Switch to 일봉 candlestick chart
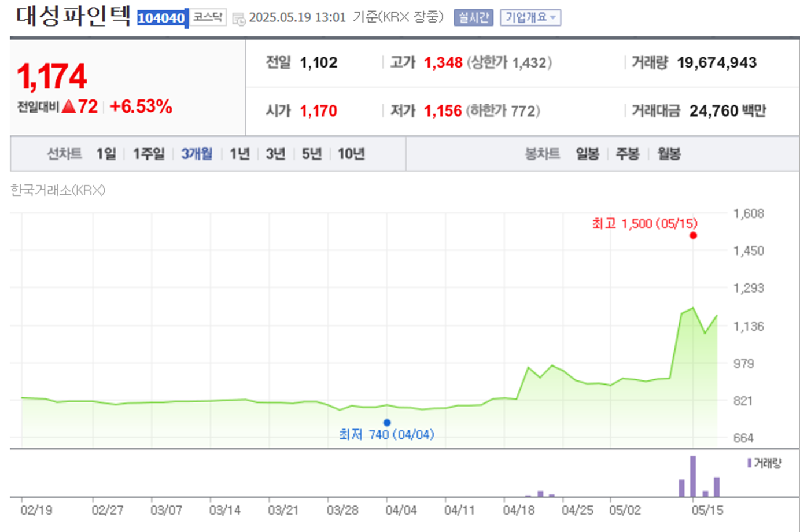800x532 pixels. click(x=587, y=154)
